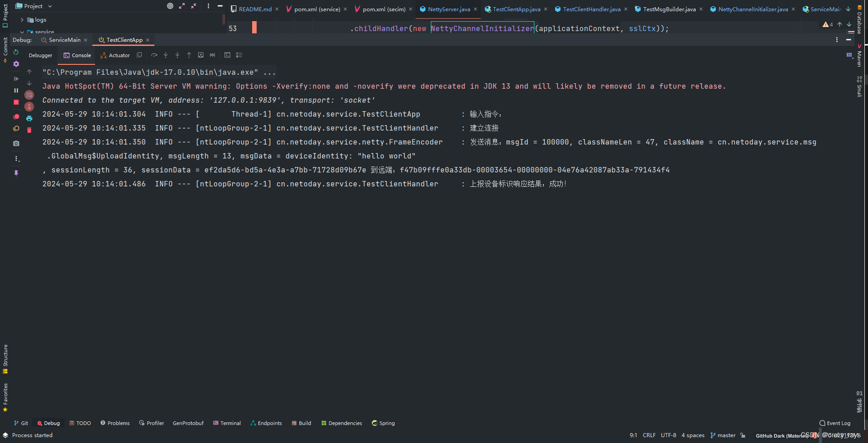Close the NettyServer.java tab

(475, 9)
